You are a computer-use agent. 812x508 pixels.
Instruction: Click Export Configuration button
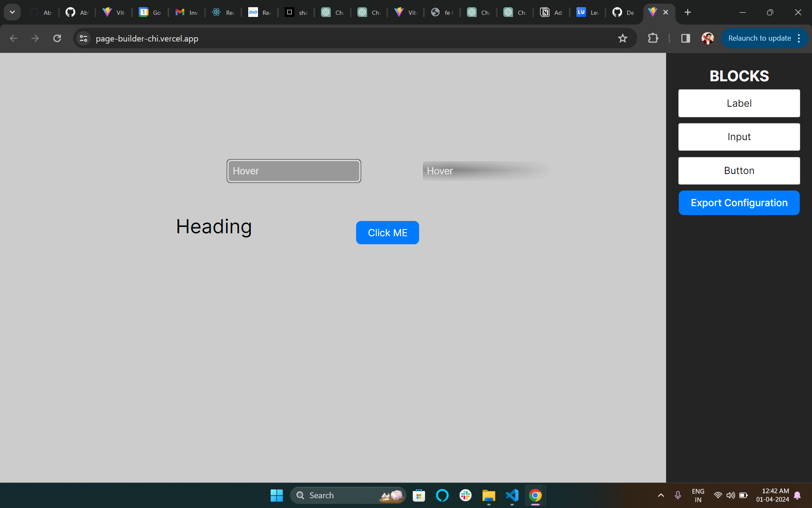(x=739, y=202)
